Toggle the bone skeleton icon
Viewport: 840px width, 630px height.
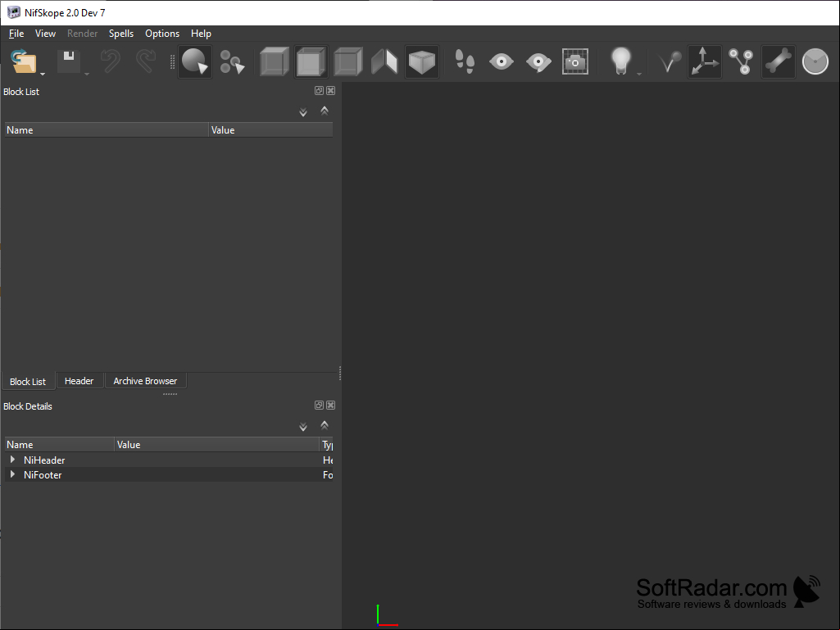click(779, 61)
